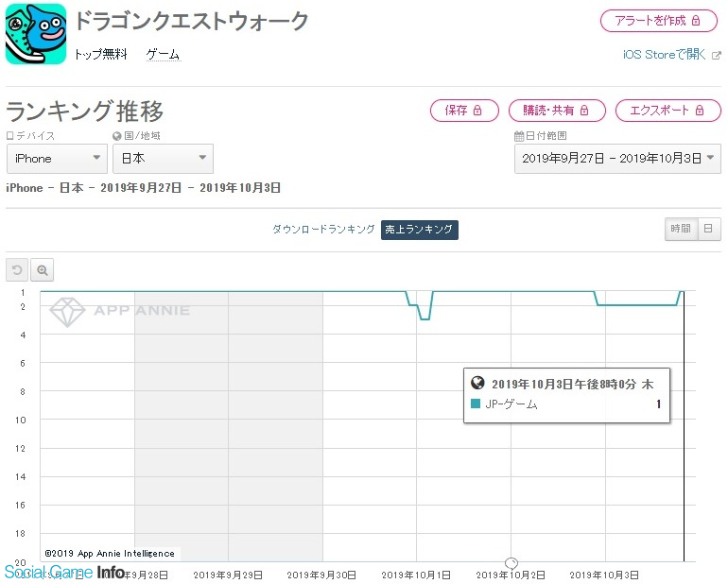Open the date range dropdown
The image size is (728, 584).
618,159
